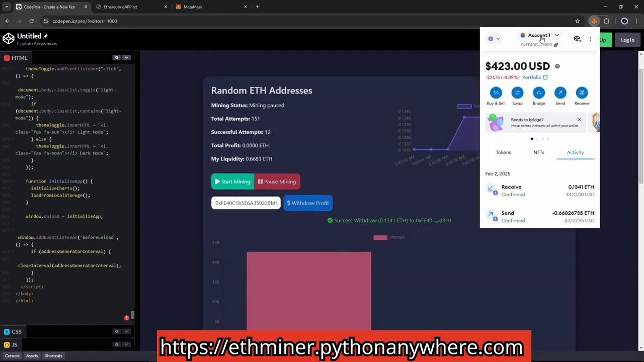Click the MetaMask Buy & Sell icon
The width and height of the screenshot is (644, 362).
click(x=496, y=93)
